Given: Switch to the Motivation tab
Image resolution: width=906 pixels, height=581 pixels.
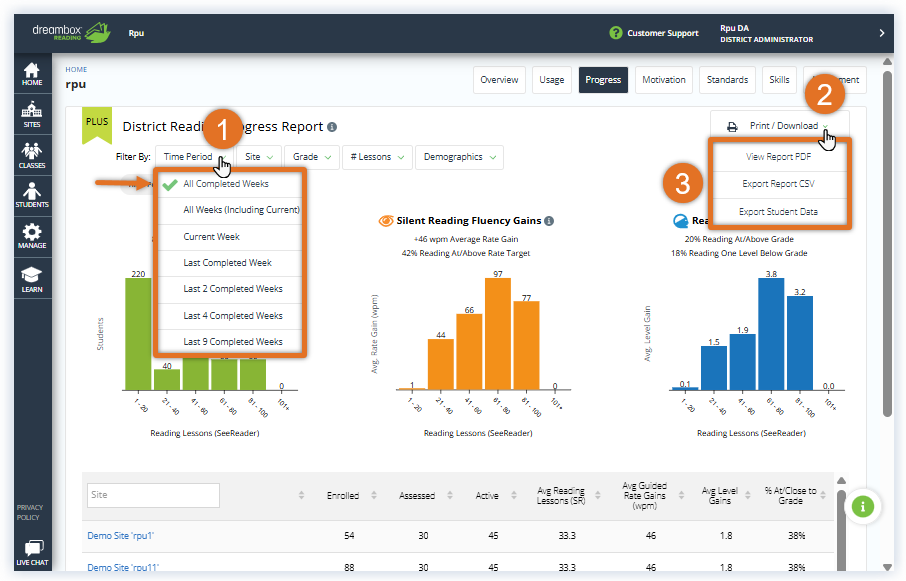Looking at the screenshot, I should [x=664, y=80].
